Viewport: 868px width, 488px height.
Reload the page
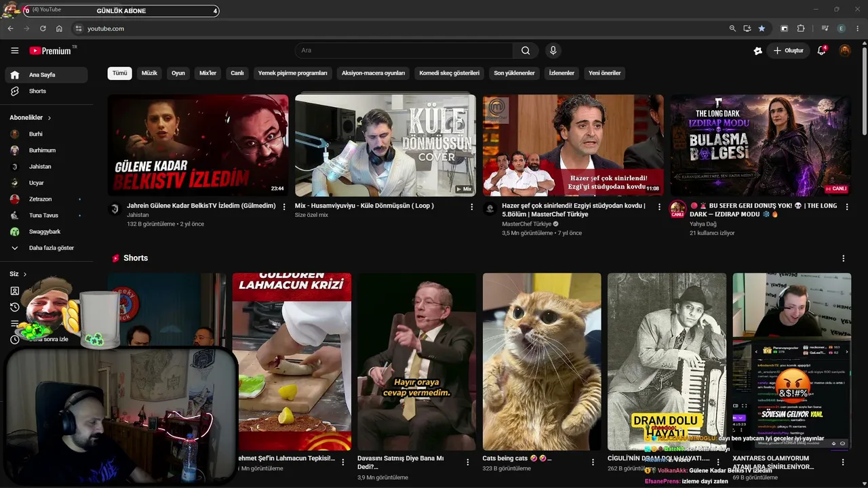tap(43, 28)
